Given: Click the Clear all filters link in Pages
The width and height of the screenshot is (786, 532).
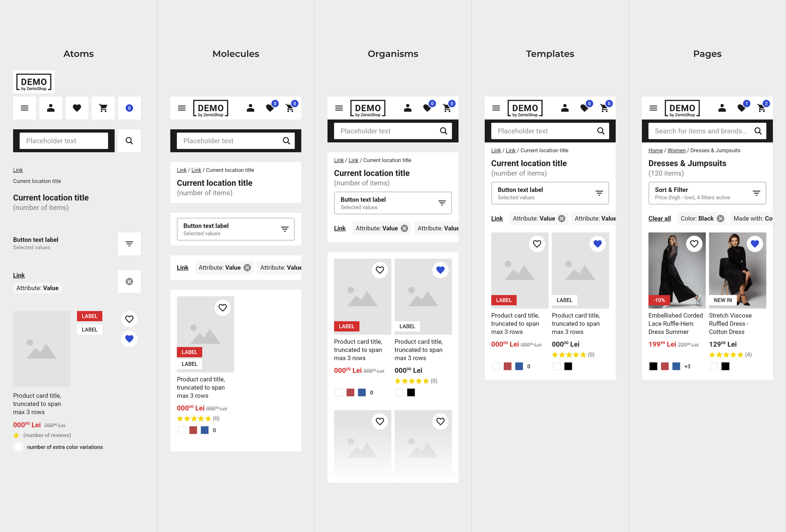Looking at the screenshot, I should [x=659, y=217].
